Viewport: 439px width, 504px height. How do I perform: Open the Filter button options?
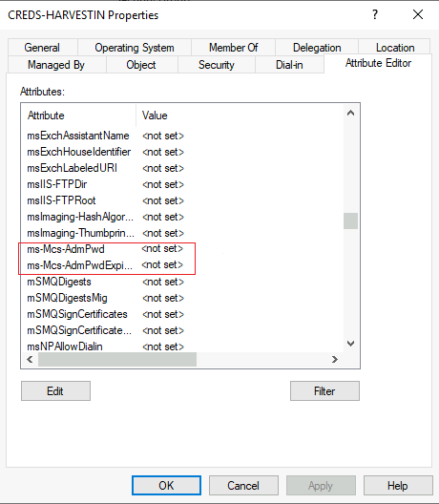[x=324, y=391]
